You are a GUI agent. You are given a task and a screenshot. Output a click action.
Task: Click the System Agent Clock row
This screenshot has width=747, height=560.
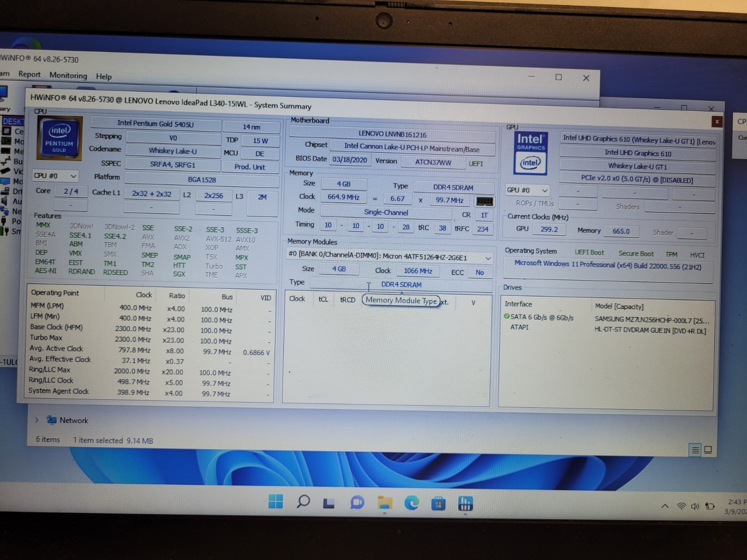coord(149,392)
